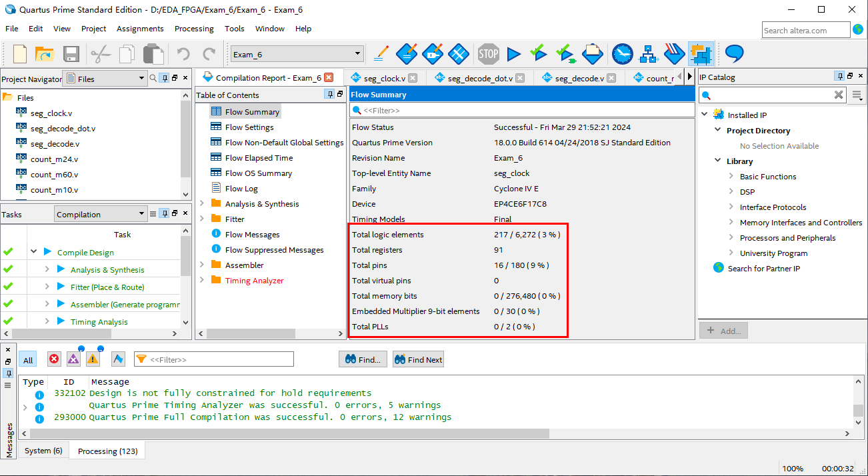Click the New file toolbar icon
Viewport: 868px width, 476px height.
[20, 54]
